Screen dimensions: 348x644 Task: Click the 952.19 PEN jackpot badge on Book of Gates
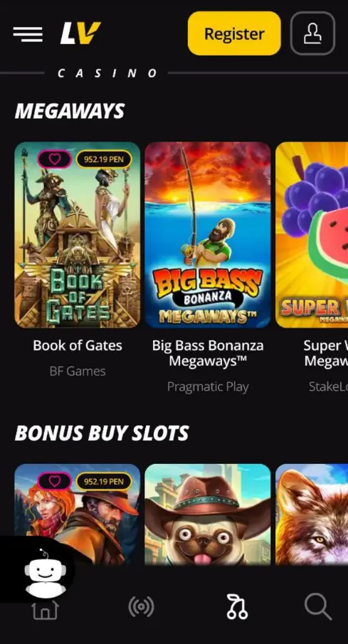tap(103, 159)
